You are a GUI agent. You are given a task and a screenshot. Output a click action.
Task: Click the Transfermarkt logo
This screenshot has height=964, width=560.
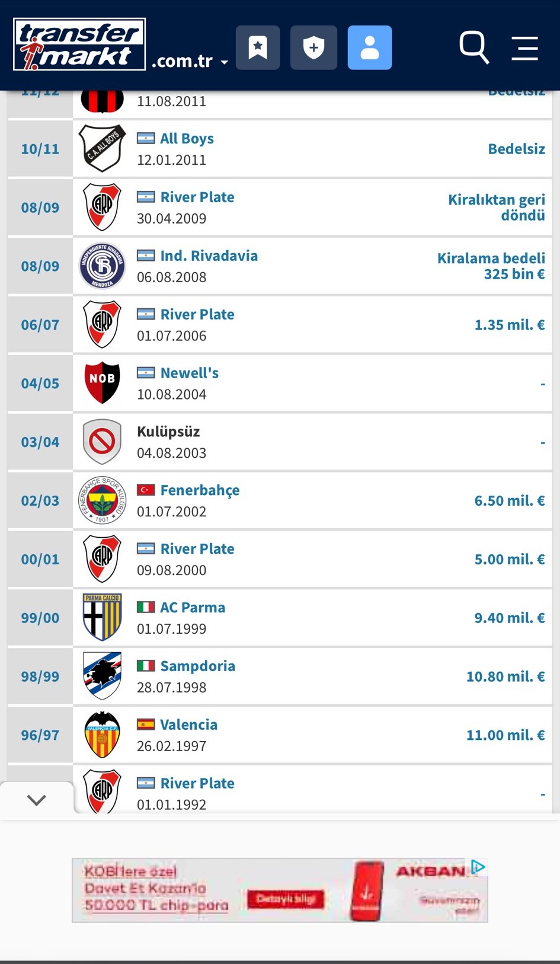click(79, 44)
